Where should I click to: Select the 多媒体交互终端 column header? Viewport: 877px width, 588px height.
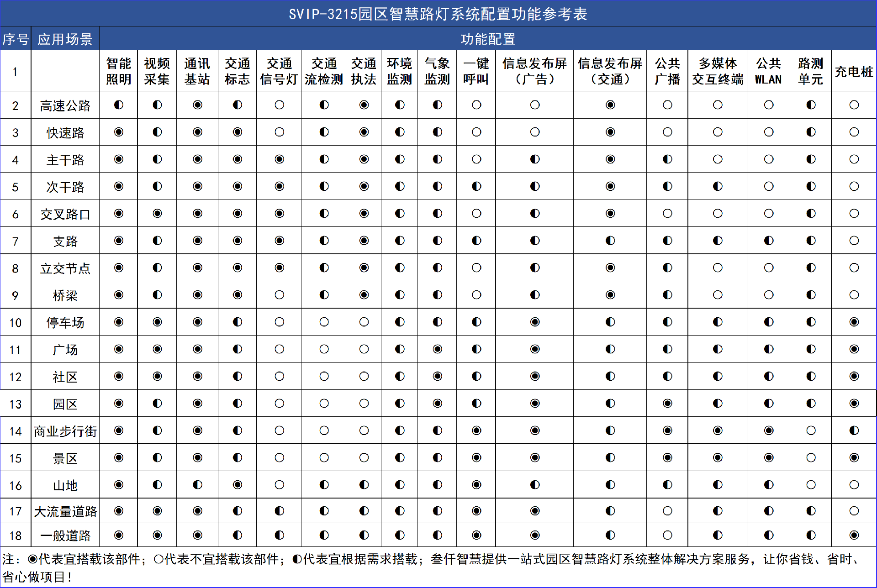718,71
